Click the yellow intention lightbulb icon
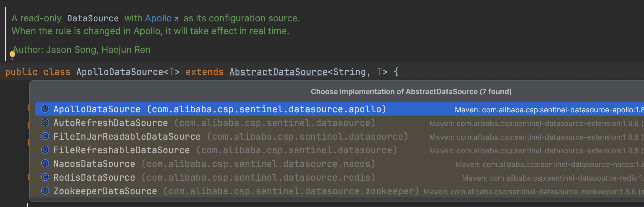644x207 pixels. [12, 55]
